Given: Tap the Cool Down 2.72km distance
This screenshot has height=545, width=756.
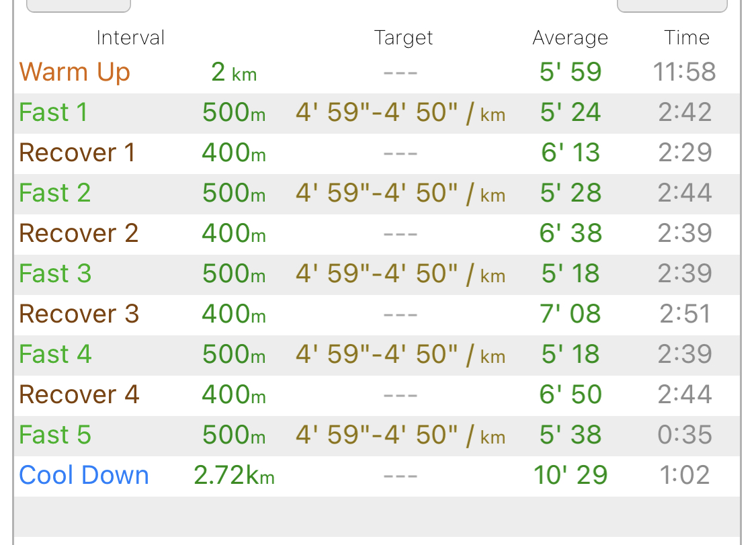Looking at the screenshot, I should pyautogui.click(x=235, y=476).
